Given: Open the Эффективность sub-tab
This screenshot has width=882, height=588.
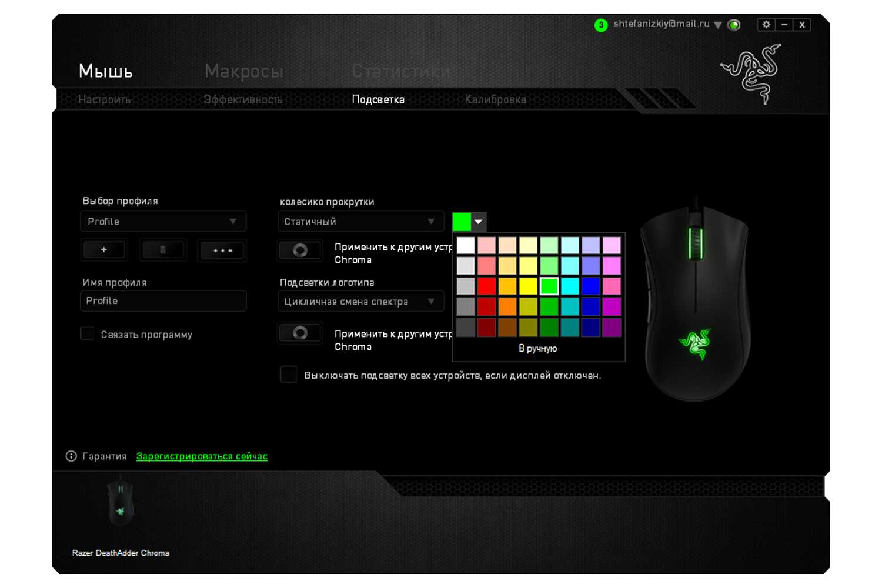Looking at the screenshot, I should point(243,99).
